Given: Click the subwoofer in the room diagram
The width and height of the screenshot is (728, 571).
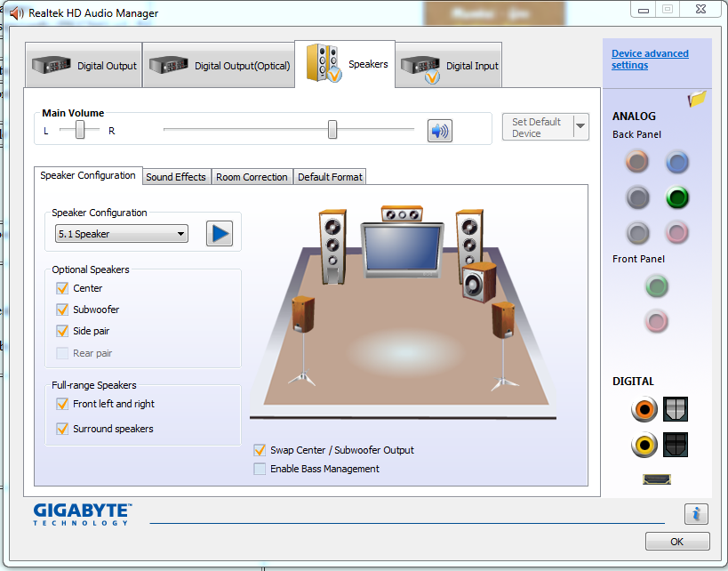Looking at the screenshot, I should pyautogui.click(x=479, y=282).
